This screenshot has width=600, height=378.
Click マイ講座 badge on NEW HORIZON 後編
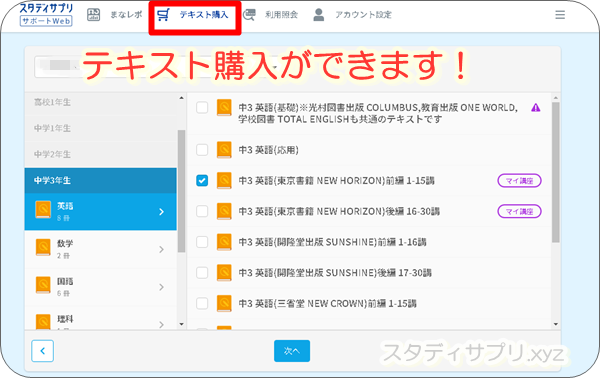pos(519,211)
